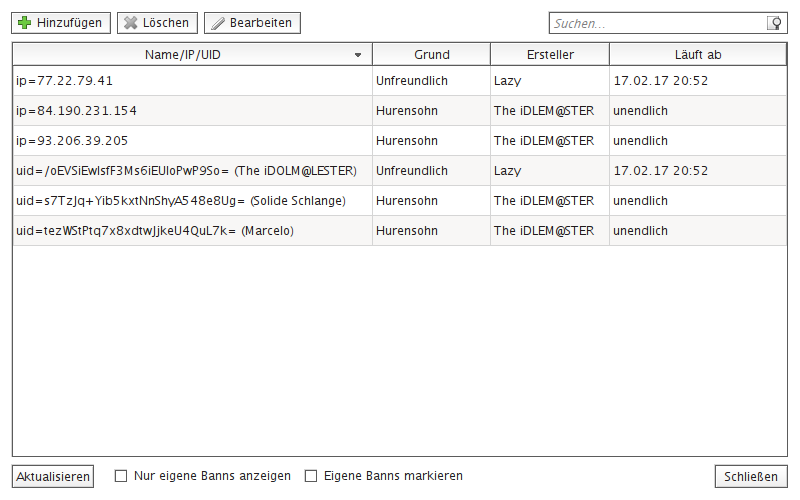Select ban entry ip=93.206.39.205

click(x=399, y=141)
